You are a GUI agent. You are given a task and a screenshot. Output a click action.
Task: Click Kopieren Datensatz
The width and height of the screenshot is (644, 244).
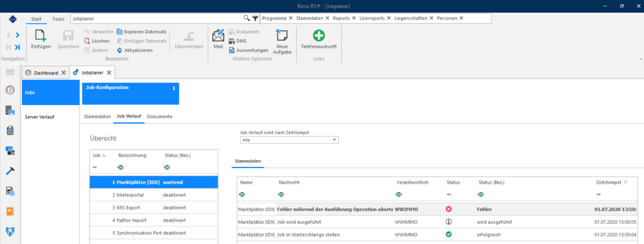(142, 32)
